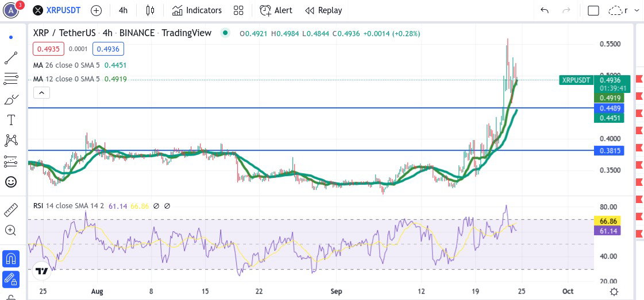This screenshot has height=300, width=644.
Task: Select the Text annotation tool
Action: (x=11, y=120)
